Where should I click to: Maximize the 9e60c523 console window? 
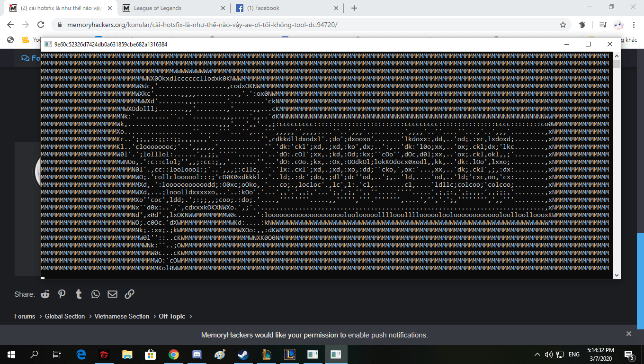[588, 44]
